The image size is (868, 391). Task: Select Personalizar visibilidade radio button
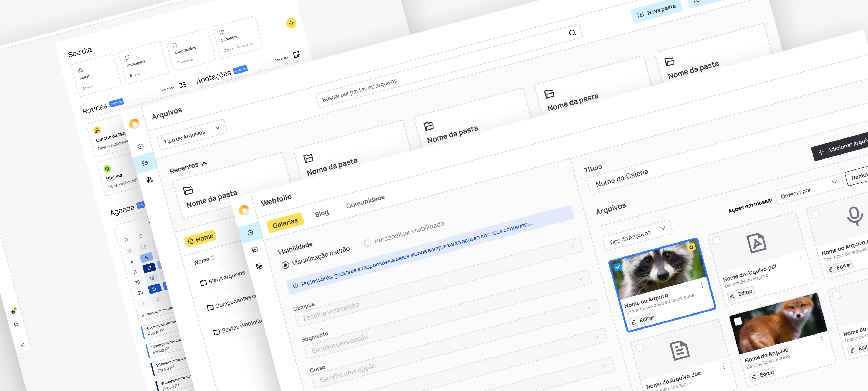pyautogui.click(x=367, y=243)
